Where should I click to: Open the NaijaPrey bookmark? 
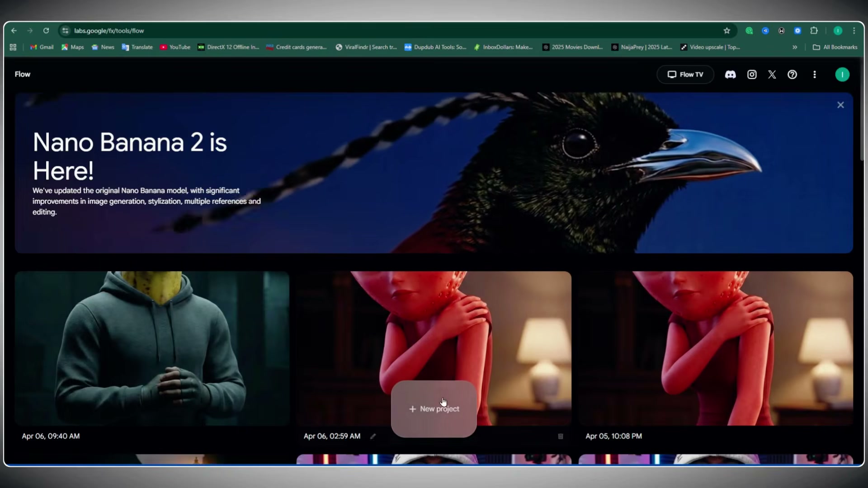coord(642,47)
